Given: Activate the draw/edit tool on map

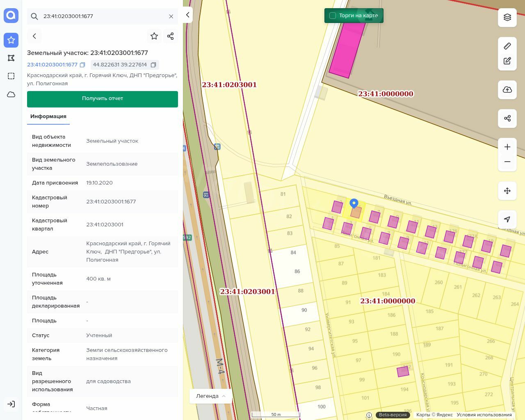Looking at the screenshot, I should pyautogui.click(x=507, y=61).
